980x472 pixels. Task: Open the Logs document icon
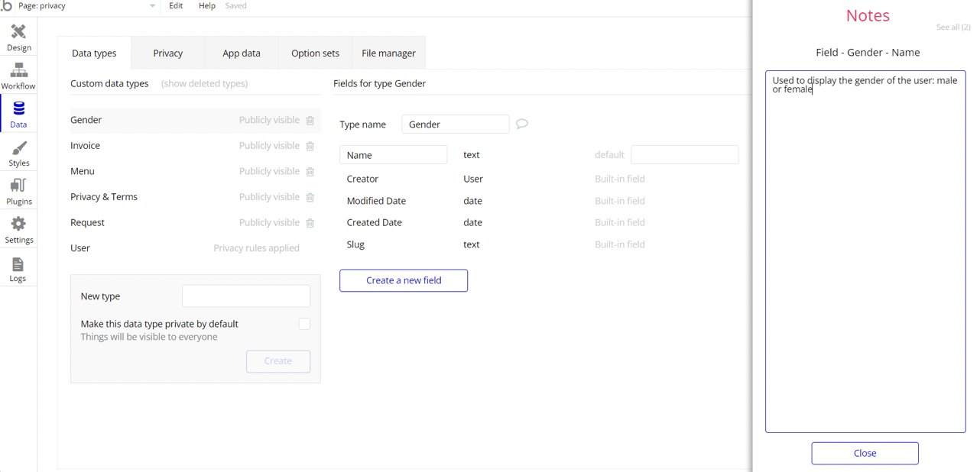click(x=18, y=264)
